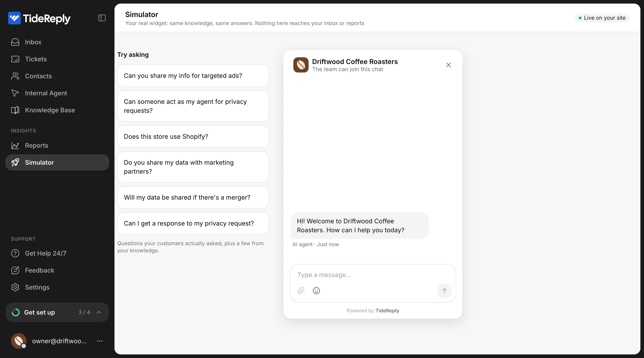Click the welcome message chat bubble
The height and width of the screenshot is (358, 644).
coord(360,225)
